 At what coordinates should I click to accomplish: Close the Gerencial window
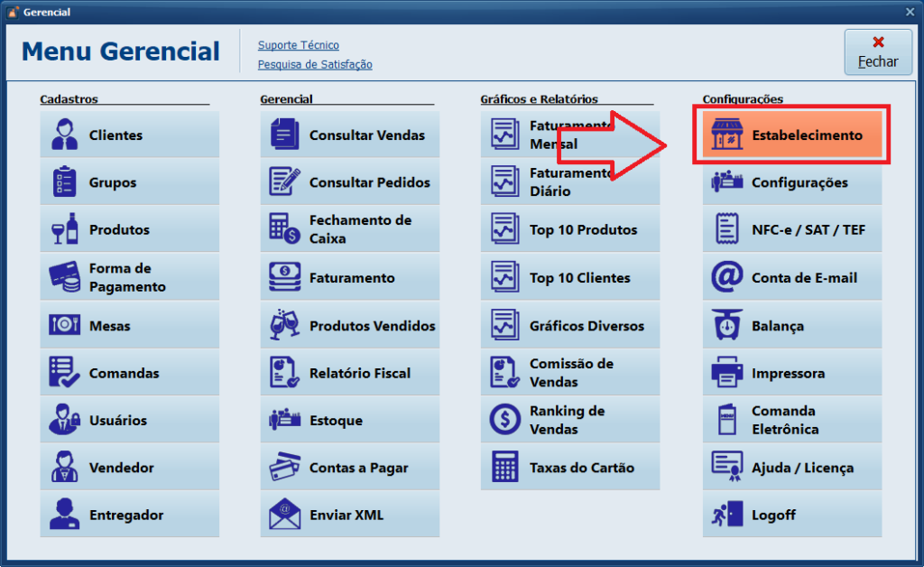coord(910,12)
